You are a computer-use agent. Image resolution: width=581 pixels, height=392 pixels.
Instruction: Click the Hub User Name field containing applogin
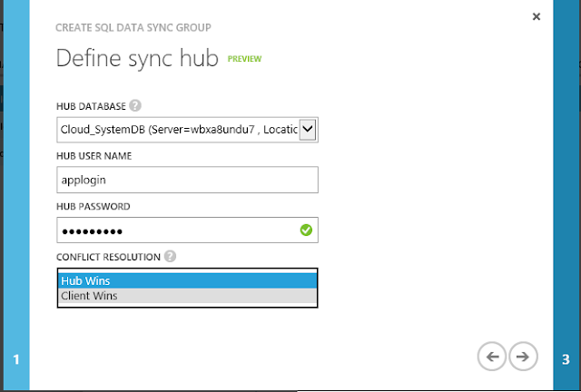187,180
